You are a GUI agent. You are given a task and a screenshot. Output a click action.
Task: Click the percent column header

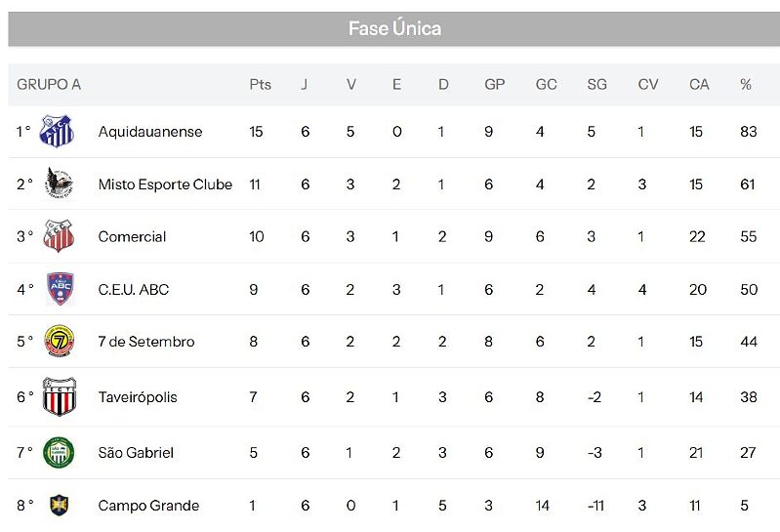tap(746, 85)
